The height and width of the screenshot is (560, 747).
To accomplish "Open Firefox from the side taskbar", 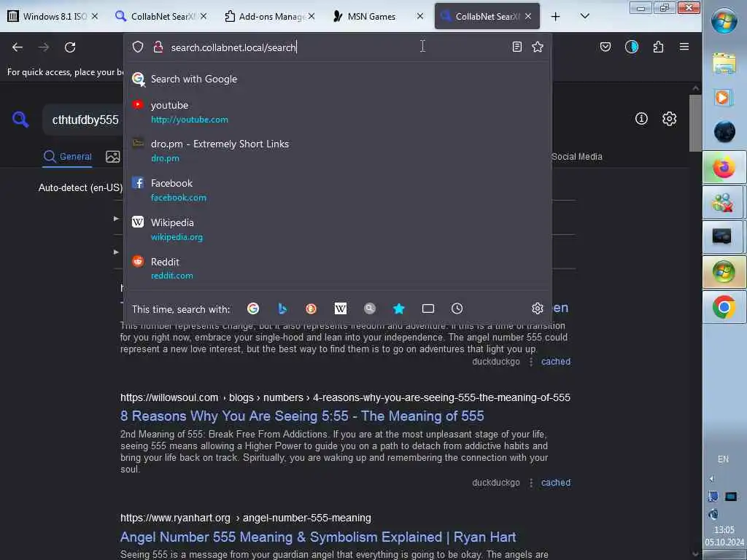I will click(724, 168).
